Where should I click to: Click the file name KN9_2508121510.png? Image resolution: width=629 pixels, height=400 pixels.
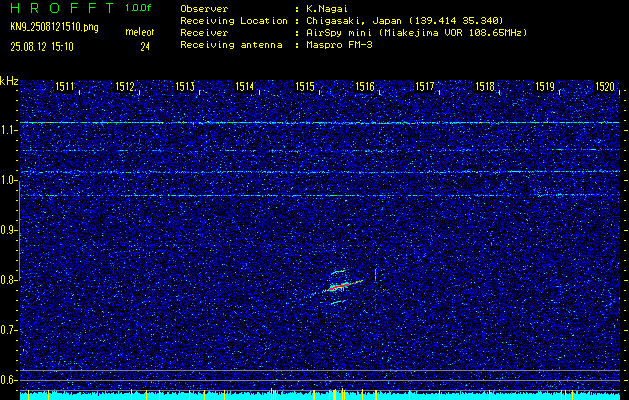click(54, 27)
